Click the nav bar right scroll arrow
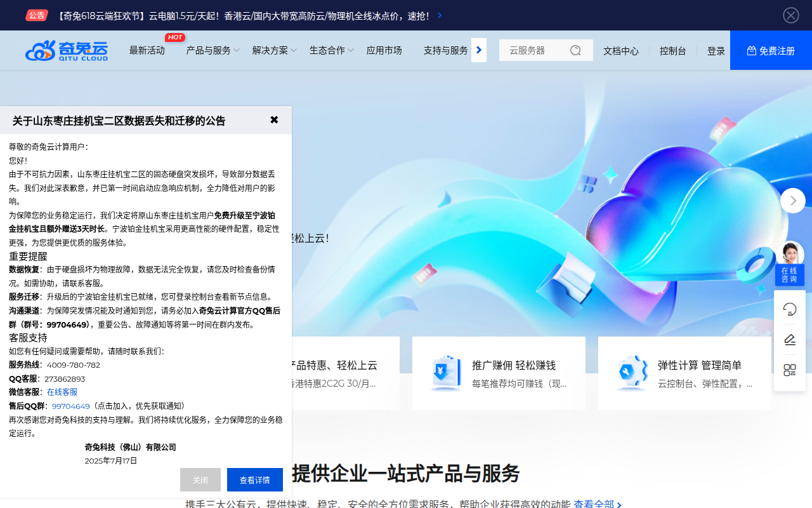This screenshot has height=508, width=812. point(479,50)
